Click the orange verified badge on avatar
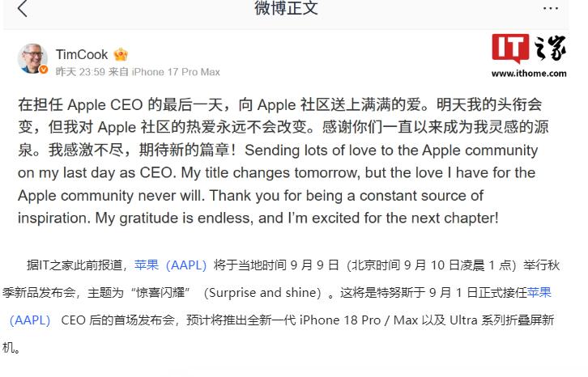The height and width of the screenshot is (377, 588). click(x=44, y=70)
